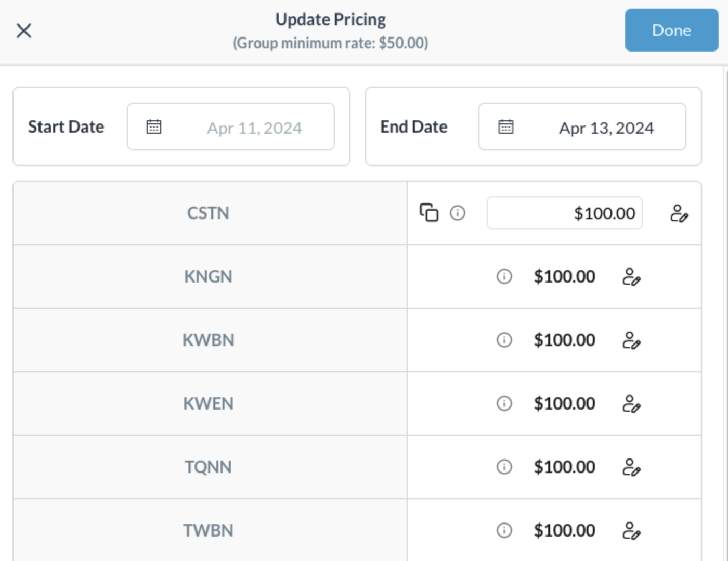Edit the CSTN price input field
728x561 pixels.
[x=564, y=213]
